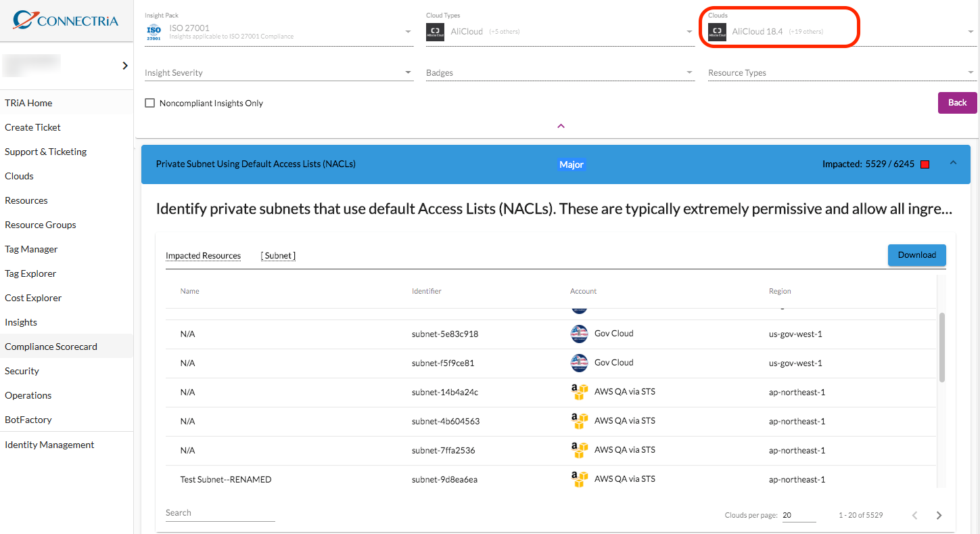980x534 pixels.
Task: Sort table by Name column header
Action: [189, 291]
